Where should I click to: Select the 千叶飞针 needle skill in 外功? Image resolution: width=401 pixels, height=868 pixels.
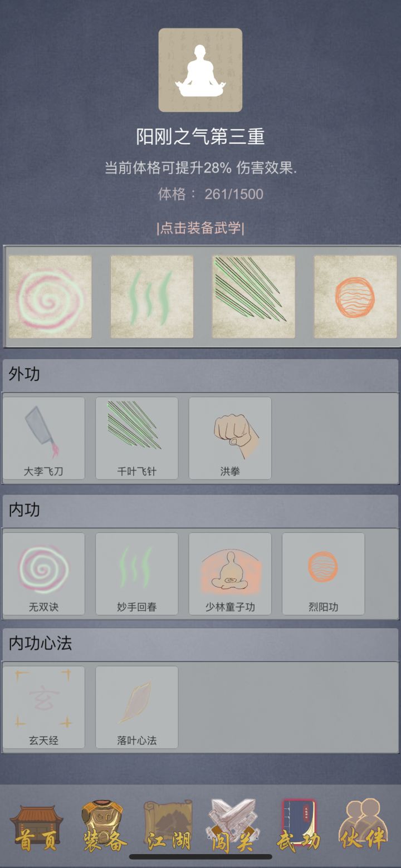(137, 438)
